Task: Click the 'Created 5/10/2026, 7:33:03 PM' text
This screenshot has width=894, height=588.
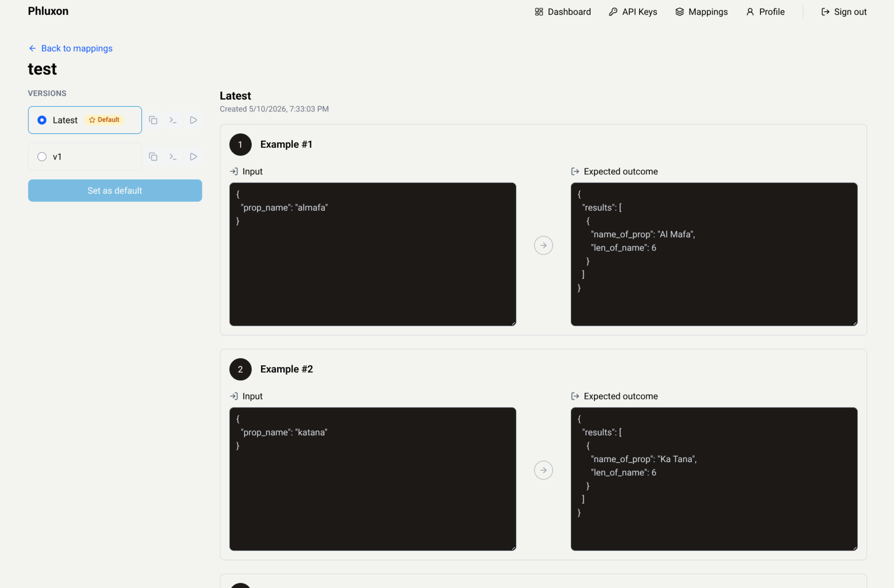Action: (274, 109)
